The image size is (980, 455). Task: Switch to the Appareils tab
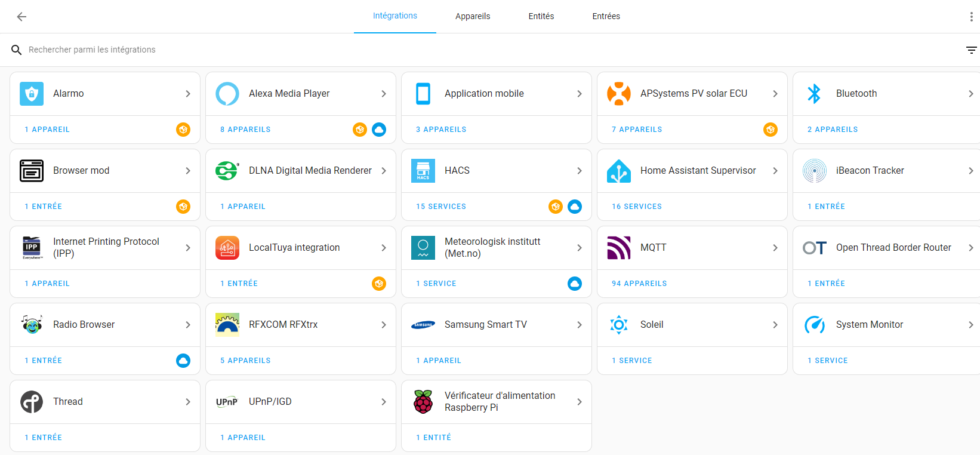tap(473, 17)
